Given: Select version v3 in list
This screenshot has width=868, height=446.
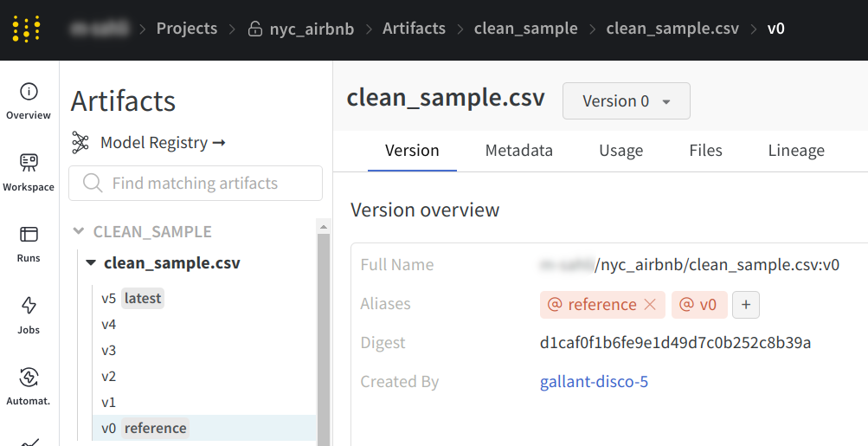Looking at the screenshot, I should (205, 350).
